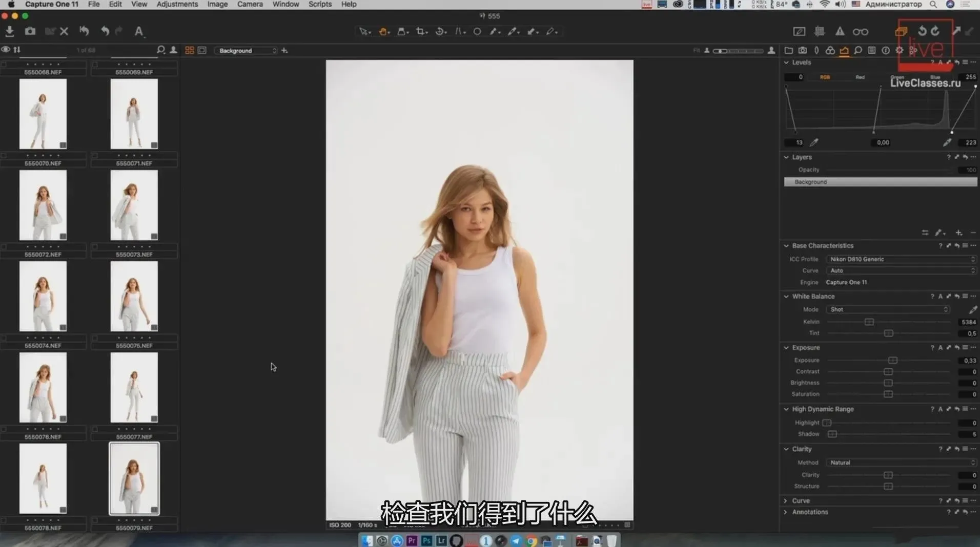Click the Import images icon
The height and width of the screenshot is (547, 980).
[9, 31]
